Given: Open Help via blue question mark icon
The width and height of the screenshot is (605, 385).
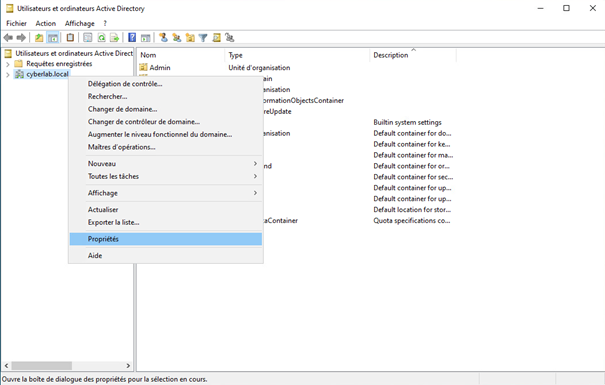Looking at the screenshot, I should point(132,38).
